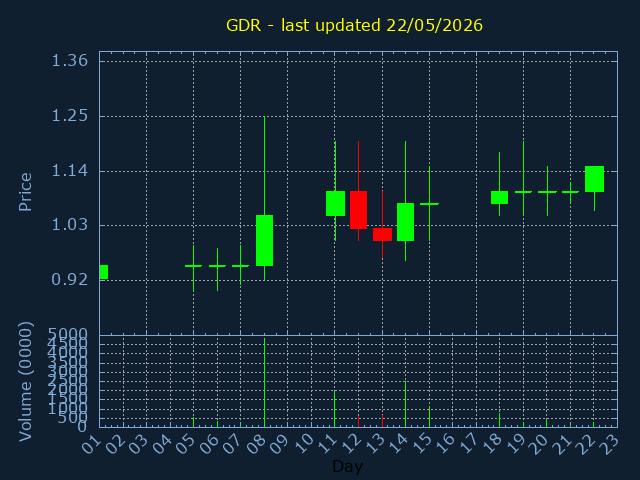Click the green volume bar on day 15

coord(429,417)
